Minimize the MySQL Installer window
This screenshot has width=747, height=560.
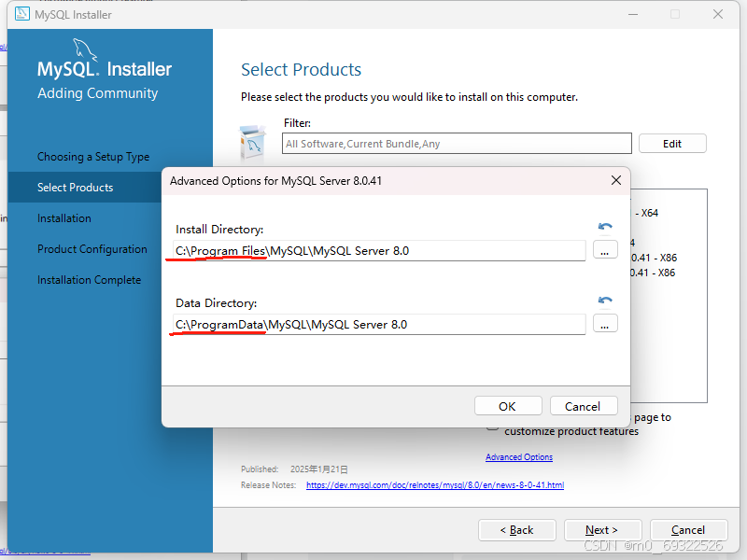(x=633, y=14)
